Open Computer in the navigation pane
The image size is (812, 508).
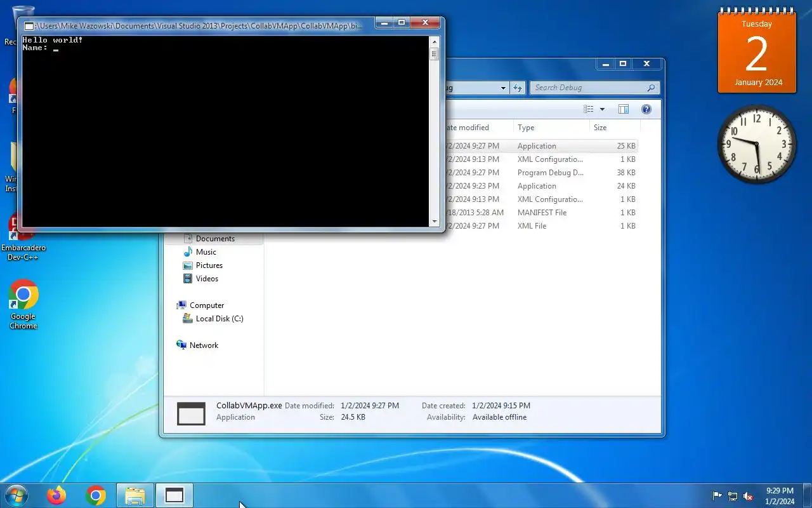[x=207, y=305]
